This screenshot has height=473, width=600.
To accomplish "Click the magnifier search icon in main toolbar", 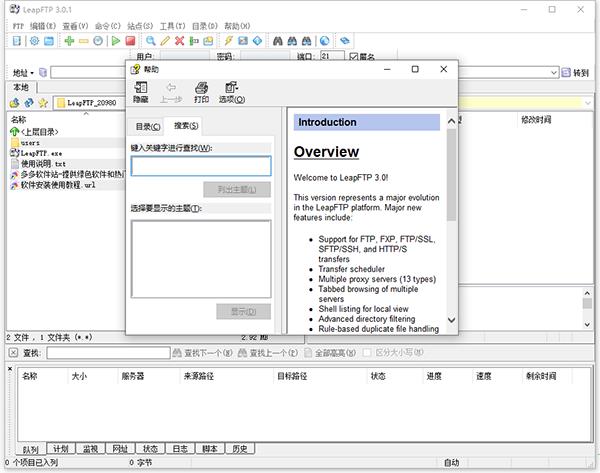I will (151, 41).
